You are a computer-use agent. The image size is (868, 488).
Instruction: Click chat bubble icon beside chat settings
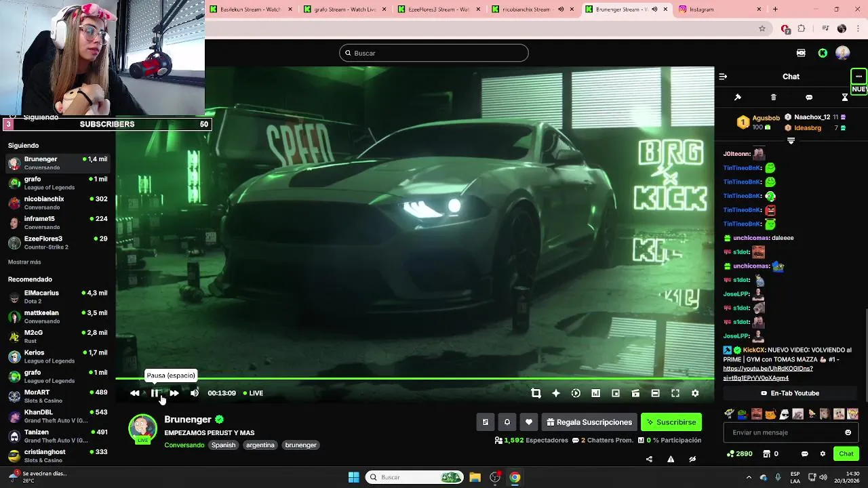click(x=805, y=454)
